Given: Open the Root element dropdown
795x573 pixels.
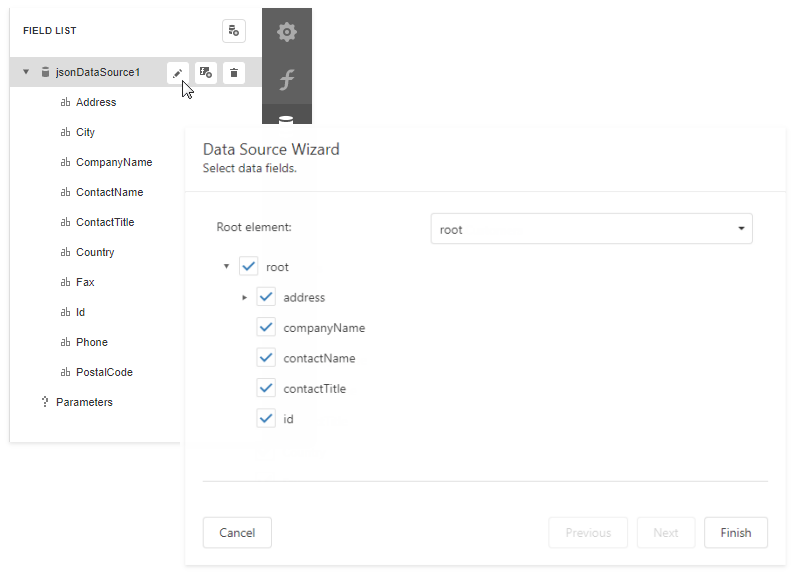Looking at the screenshot, I should pyautogui.click(x=591, y=229).
